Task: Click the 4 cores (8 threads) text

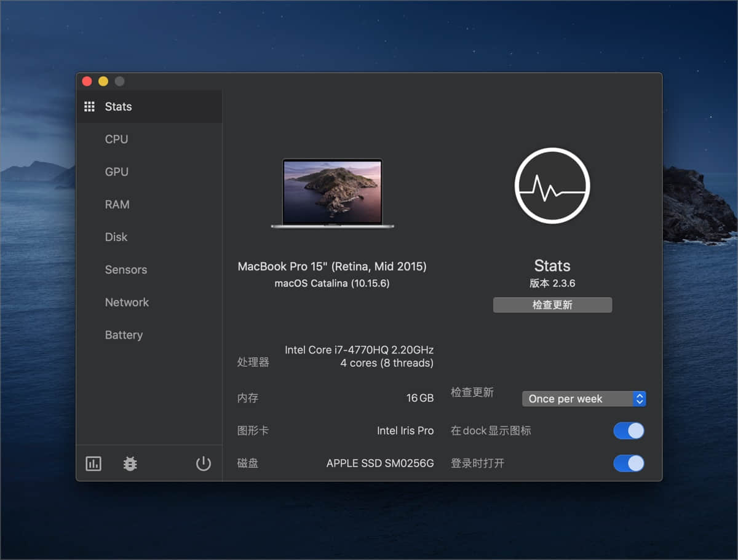Action: tap(387, 363)
